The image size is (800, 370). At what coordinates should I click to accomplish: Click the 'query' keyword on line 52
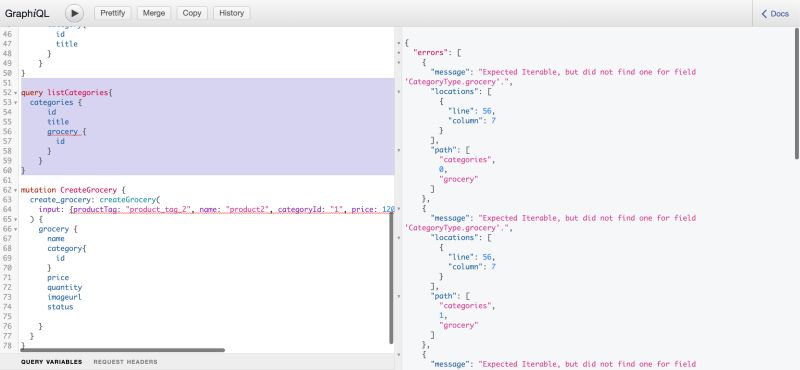32,92
